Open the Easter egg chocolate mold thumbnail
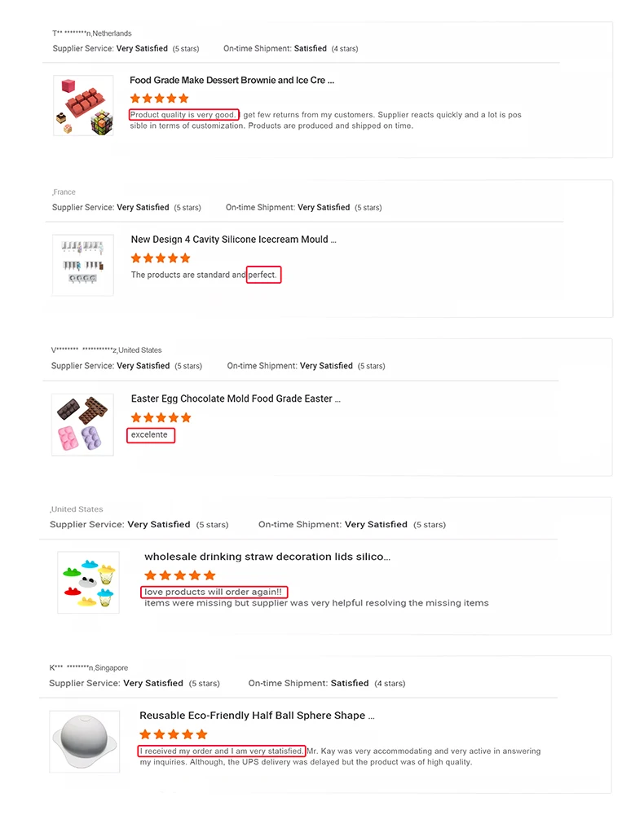The width and height of the screenshot is (644, 815). (82, 424)
